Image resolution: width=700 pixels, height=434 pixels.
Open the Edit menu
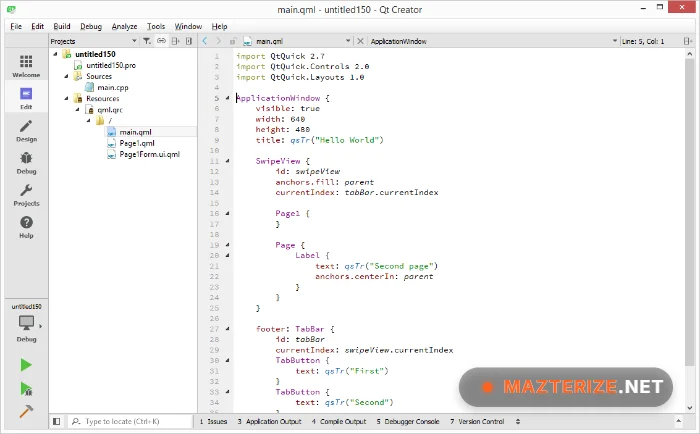coord(38,26)
